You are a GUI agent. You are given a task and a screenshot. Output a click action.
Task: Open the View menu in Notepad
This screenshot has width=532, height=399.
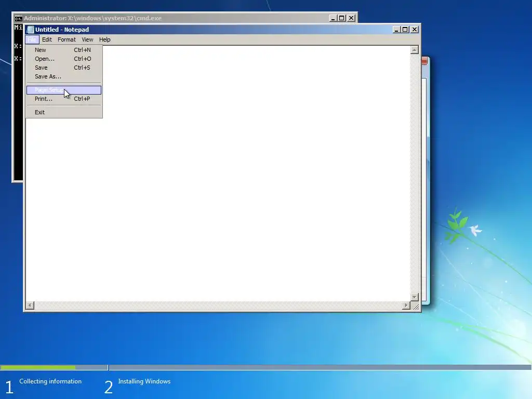pos(87,39)
